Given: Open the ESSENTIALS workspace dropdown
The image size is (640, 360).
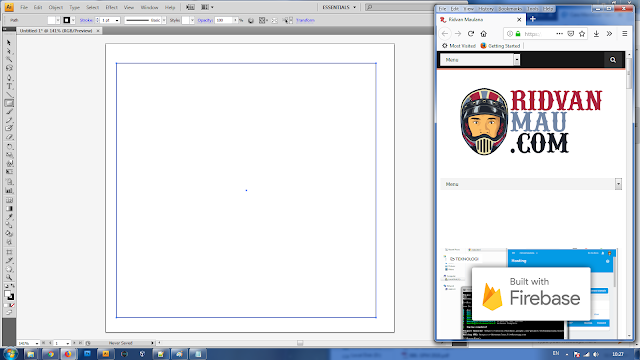Looking at the screenshot, I should pos(339,7).
